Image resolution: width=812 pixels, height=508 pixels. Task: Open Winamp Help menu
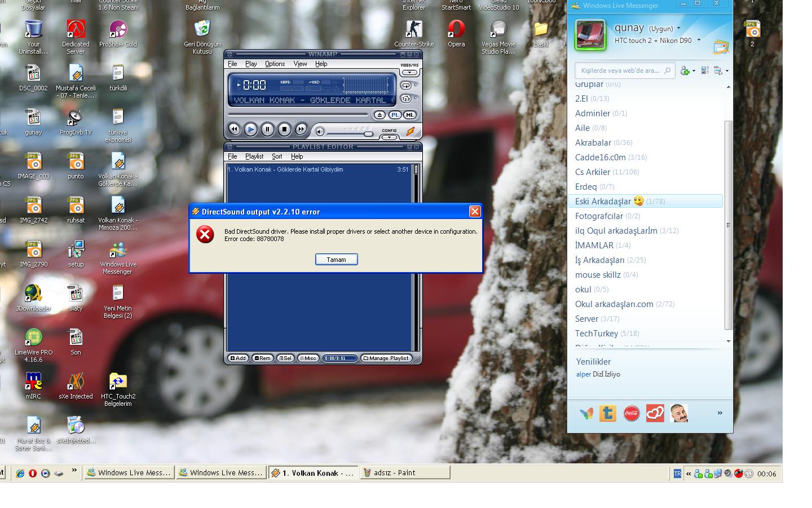[x=321, y=64]
